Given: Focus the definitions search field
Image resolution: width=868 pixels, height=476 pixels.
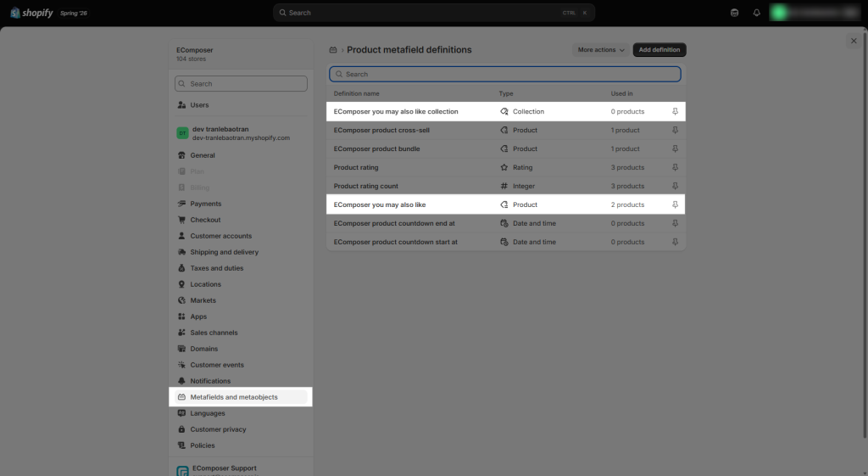Looking at the screenshot, I should point(505,75).
